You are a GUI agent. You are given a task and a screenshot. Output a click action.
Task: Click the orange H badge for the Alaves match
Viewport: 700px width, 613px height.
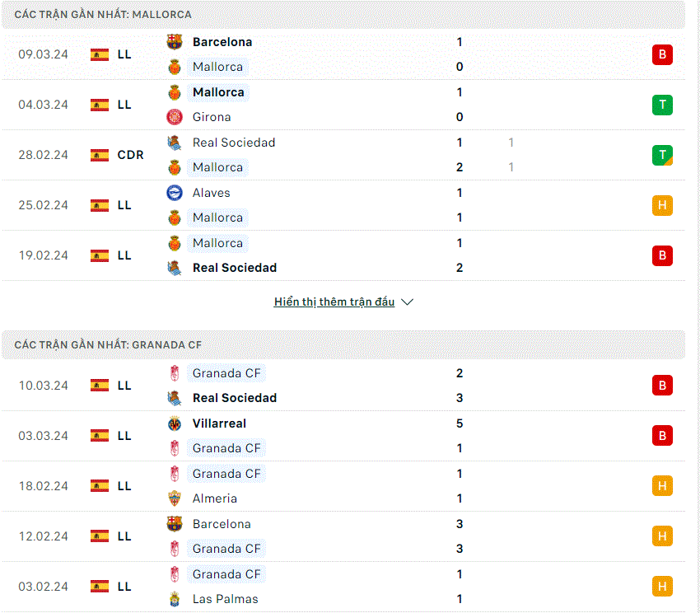pos(662,205)
